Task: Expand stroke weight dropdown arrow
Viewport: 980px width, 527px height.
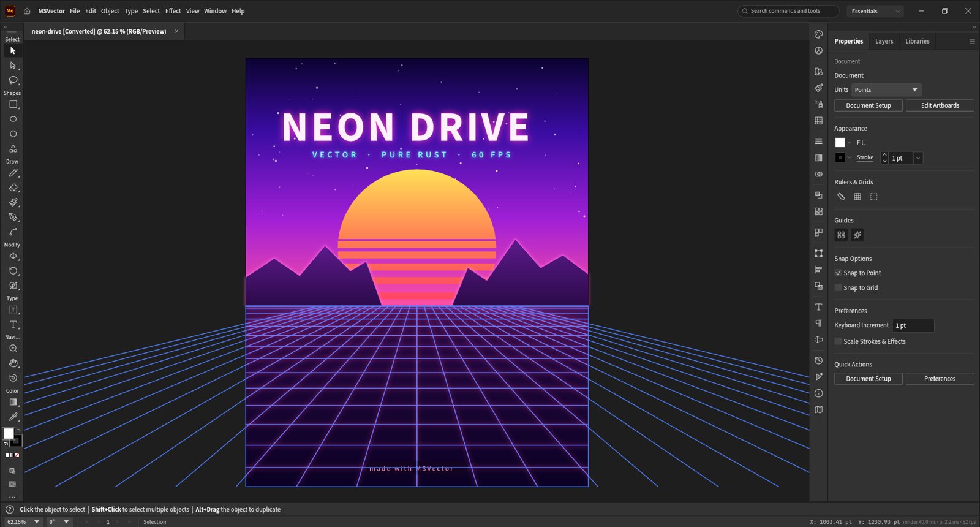Action: coord(918,158)
